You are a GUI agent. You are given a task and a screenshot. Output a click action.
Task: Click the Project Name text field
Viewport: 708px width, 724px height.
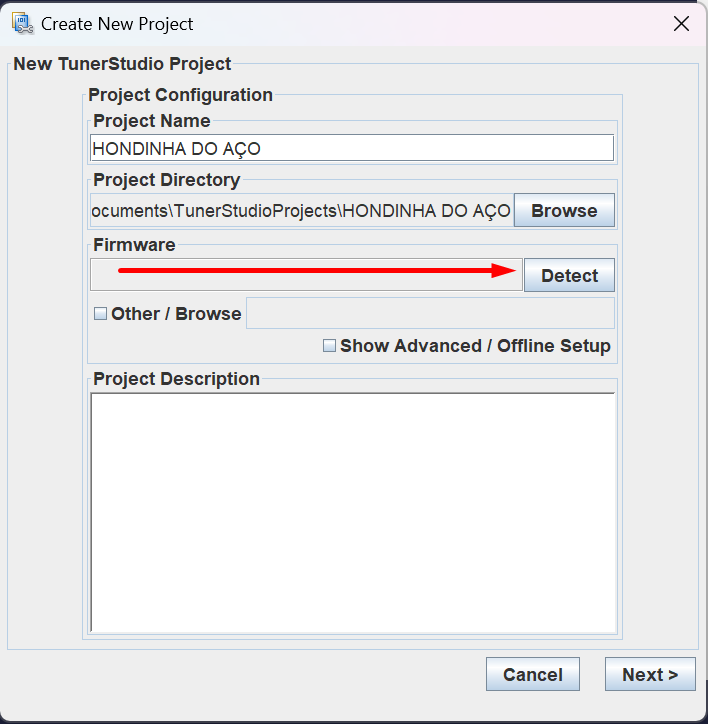point(351,148)
